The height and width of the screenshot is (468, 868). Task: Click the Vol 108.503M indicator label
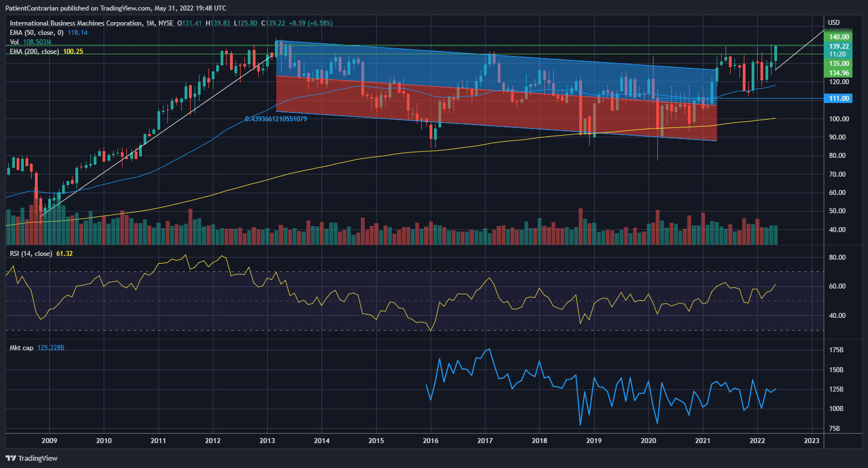pyautogui.click(x=30, y=42)
